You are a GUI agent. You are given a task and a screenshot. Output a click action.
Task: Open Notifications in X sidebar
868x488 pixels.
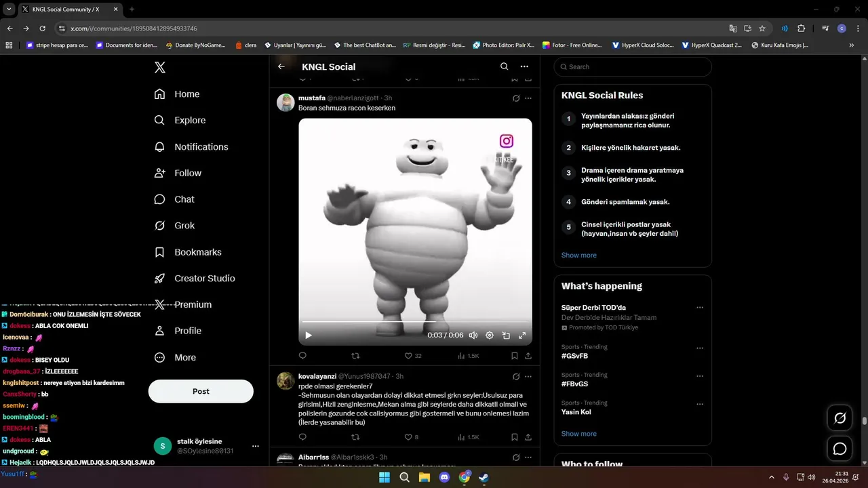pos(191,146)
